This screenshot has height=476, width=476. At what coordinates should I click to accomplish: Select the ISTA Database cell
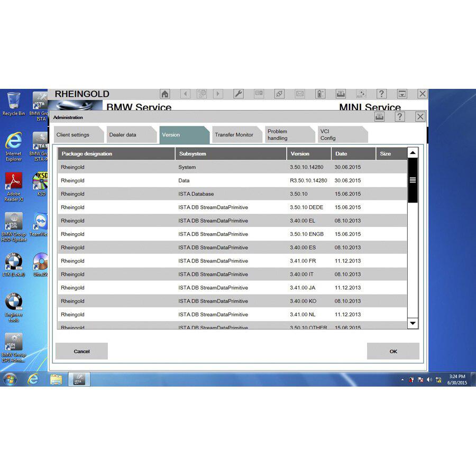(x=196, y=194)
